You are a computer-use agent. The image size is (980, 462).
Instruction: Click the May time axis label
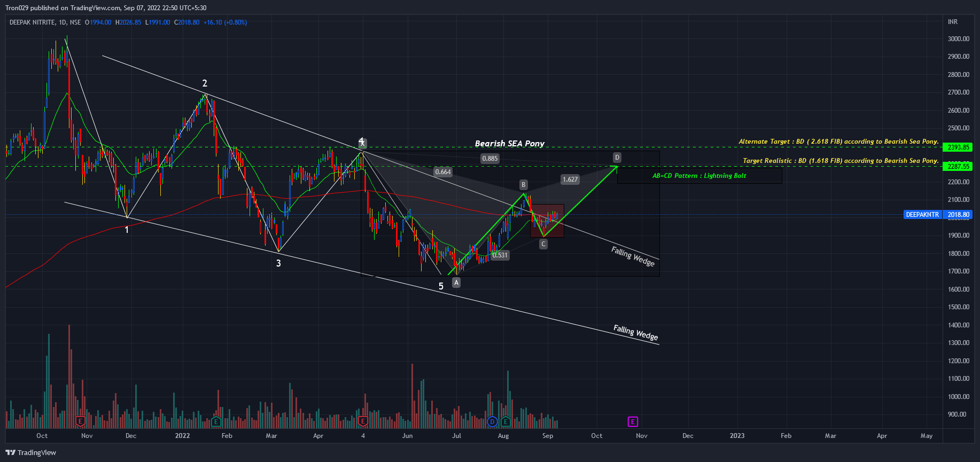927,436
